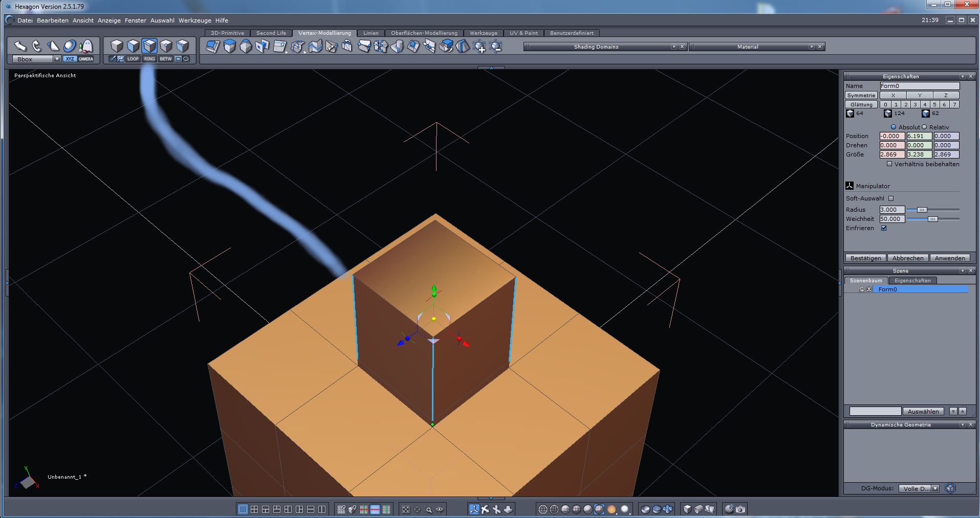Collapse the Eigenschaften properties panel
The height and width of the screenshot is (518, 980).
963,76
